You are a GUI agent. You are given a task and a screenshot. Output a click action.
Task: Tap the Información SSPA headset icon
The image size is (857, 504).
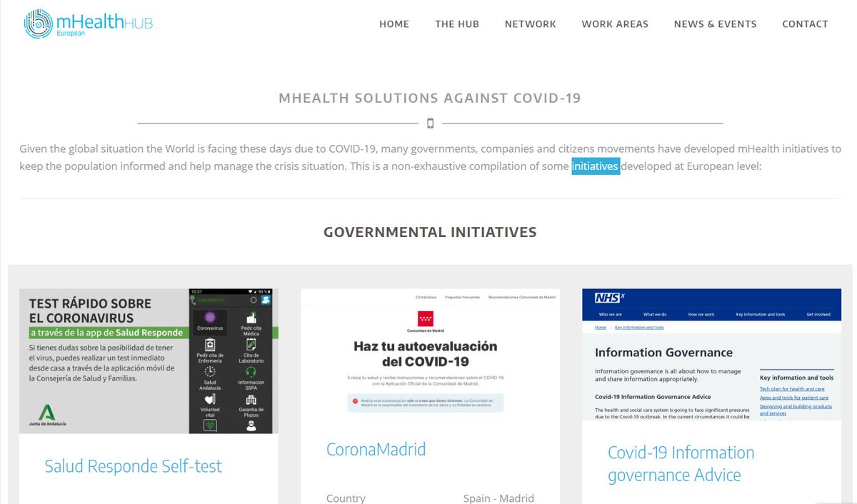[x=251, y=371]
